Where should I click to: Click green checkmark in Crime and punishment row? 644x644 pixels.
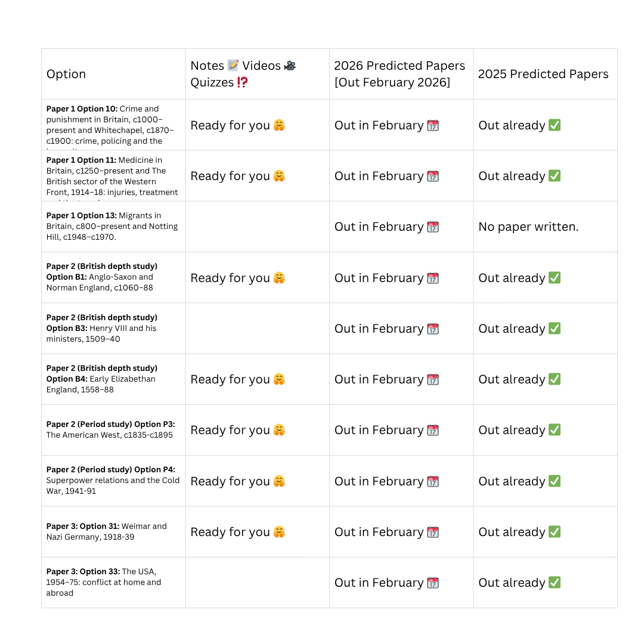coord(555,125)
